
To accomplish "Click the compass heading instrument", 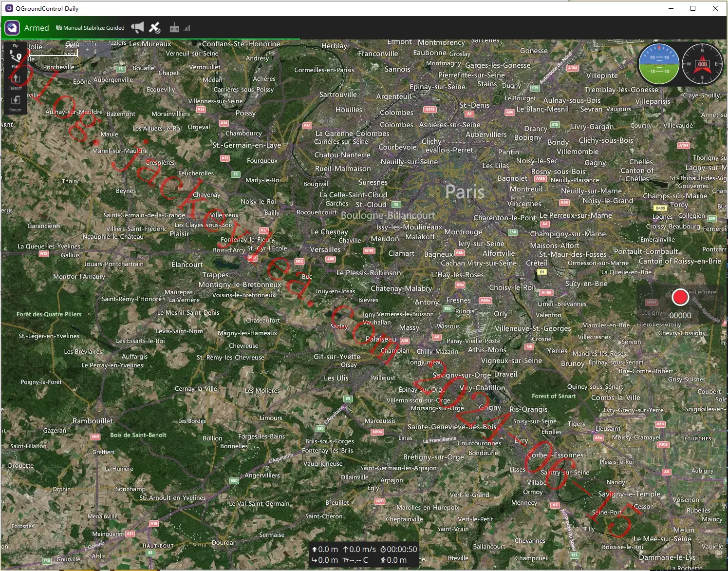I will point(702,64).
